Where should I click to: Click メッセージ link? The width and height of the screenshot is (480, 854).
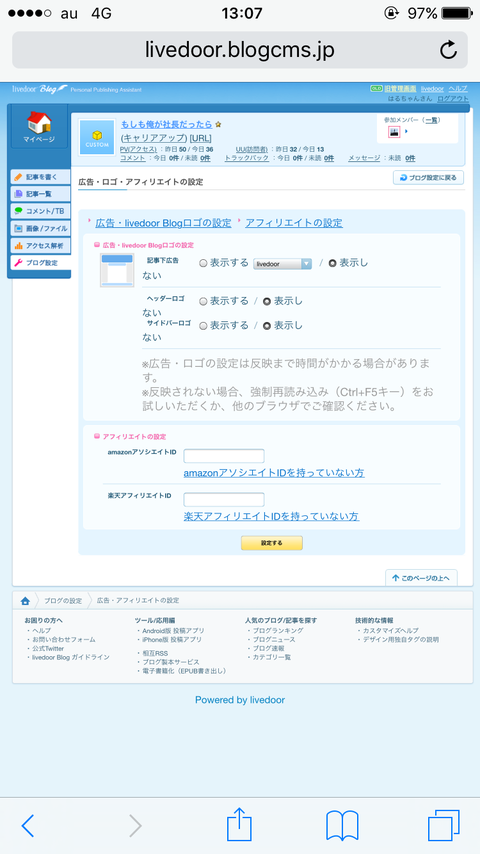(364, 158)
